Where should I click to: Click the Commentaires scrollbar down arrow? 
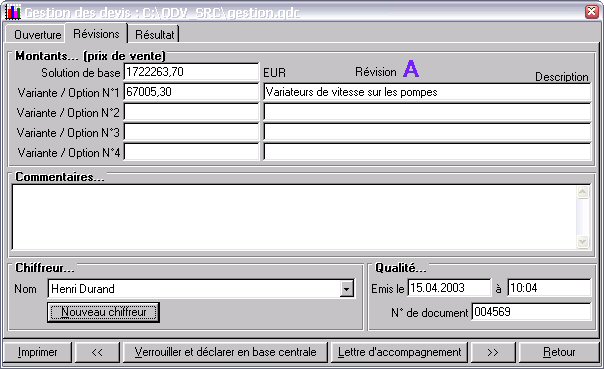(x=583, y=242)
